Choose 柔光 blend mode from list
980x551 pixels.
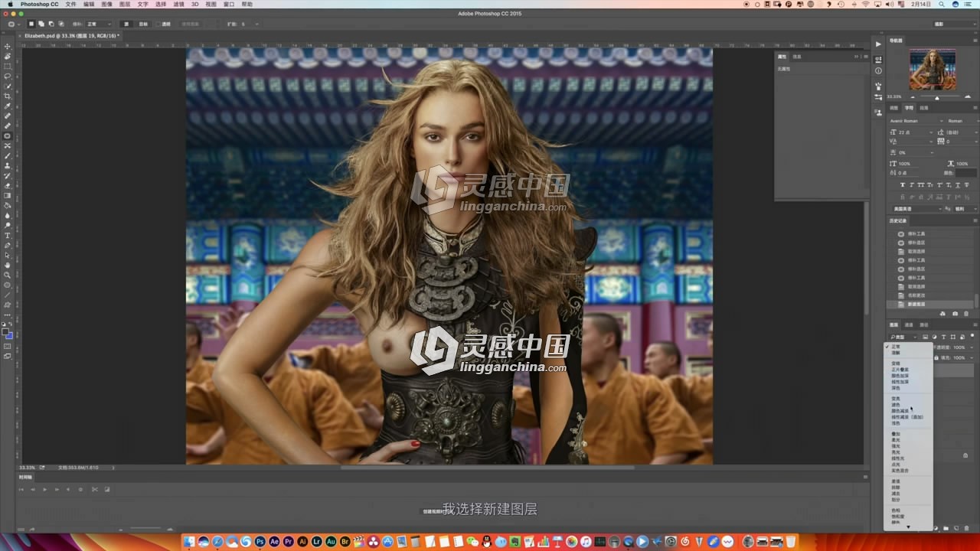click(x=896, y=440)
